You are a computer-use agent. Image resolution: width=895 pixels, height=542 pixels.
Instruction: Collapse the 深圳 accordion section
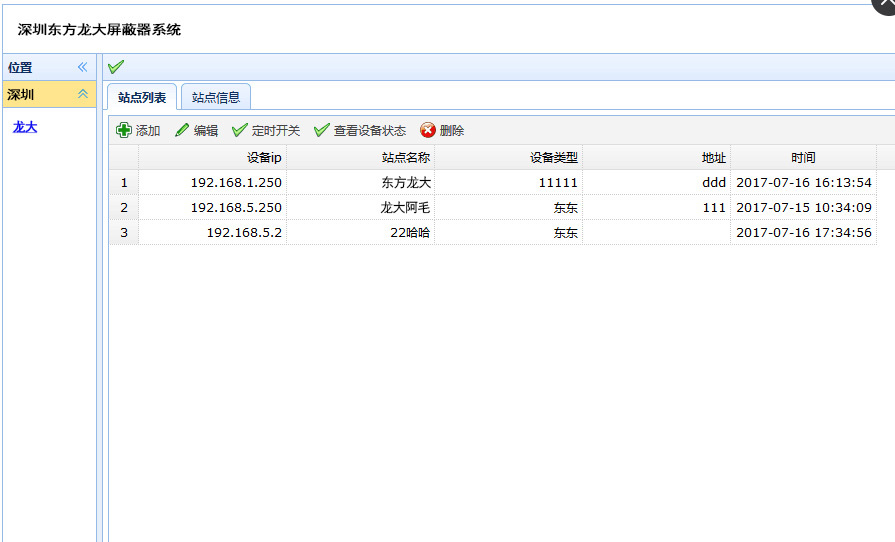coord(83,94)
